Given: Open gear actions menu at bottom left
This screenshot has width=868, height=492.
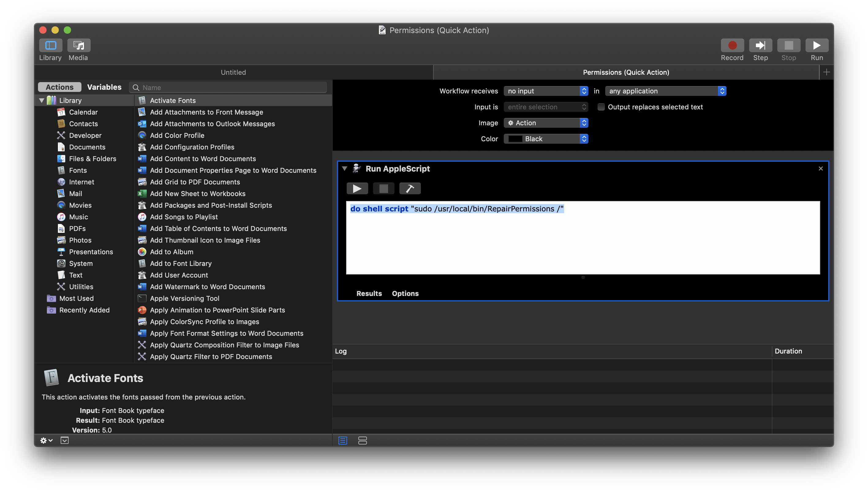Looking at the screenshot, I should coord(46,440).
